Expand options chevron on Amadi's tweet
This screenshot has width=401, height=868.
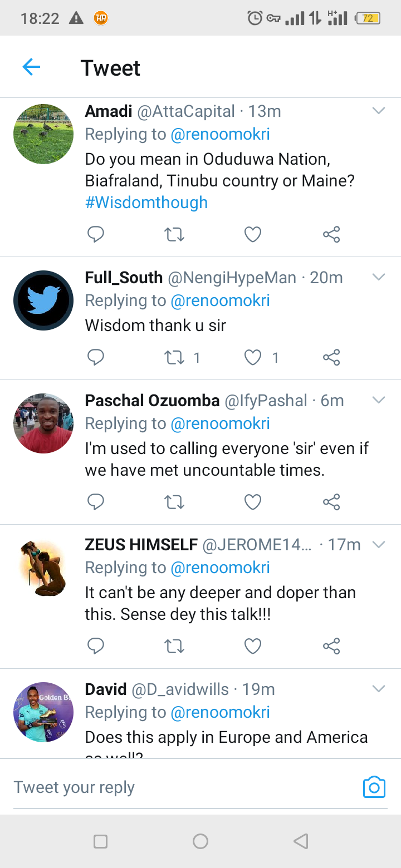tap(379, 111)
